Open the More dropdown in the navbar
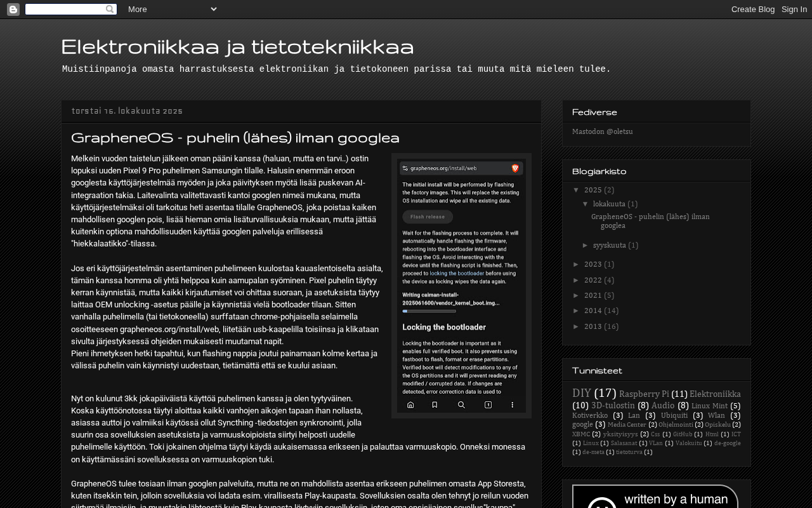This screenshot has width=812, height=508. (x=172, y=9)
